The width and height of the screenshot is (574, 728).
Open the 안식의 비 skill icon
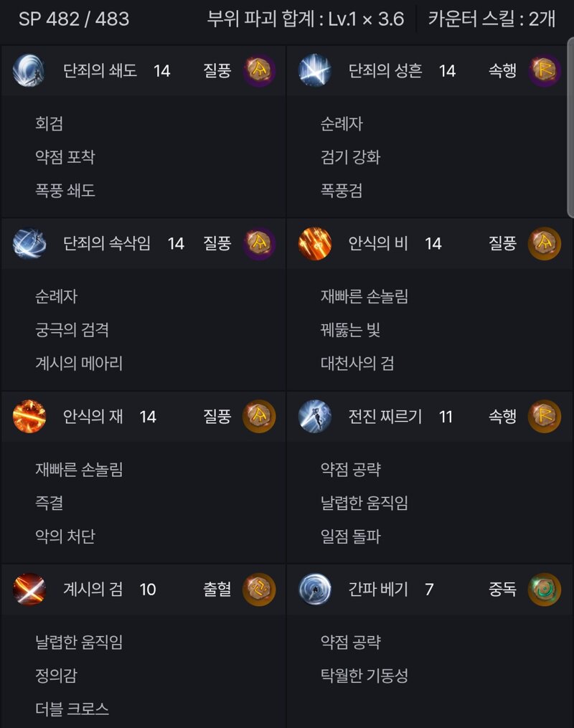click(314, 243)
